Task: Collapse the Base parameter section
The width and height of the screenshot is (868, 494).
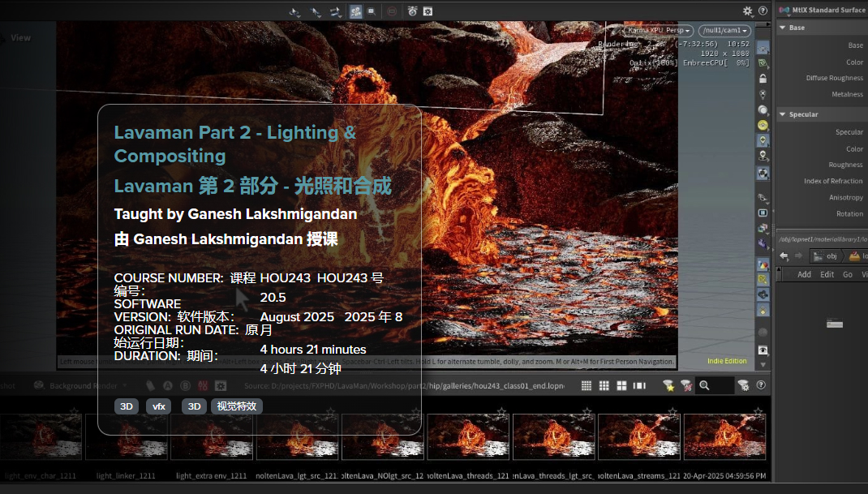Action: pos(783,28)
